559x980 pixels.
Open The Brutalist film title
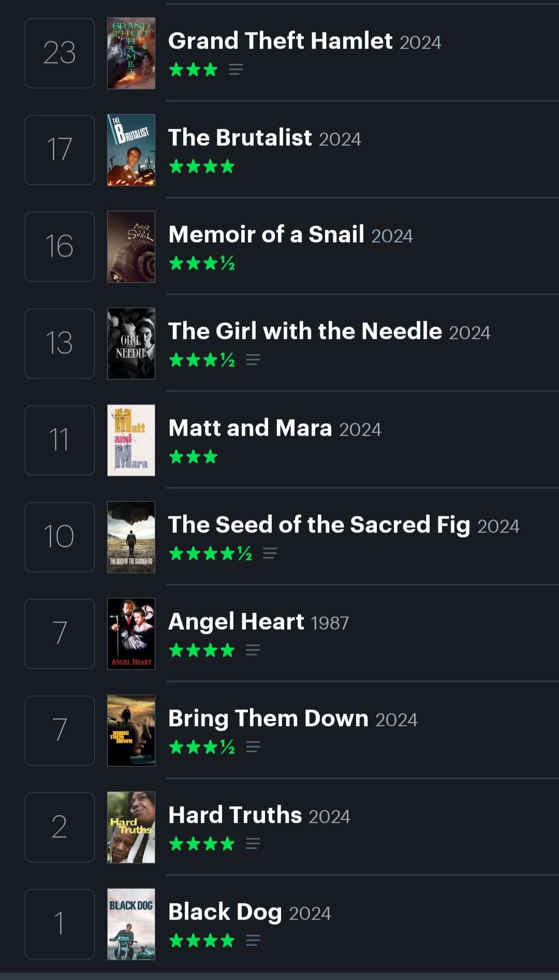point(240,138)
